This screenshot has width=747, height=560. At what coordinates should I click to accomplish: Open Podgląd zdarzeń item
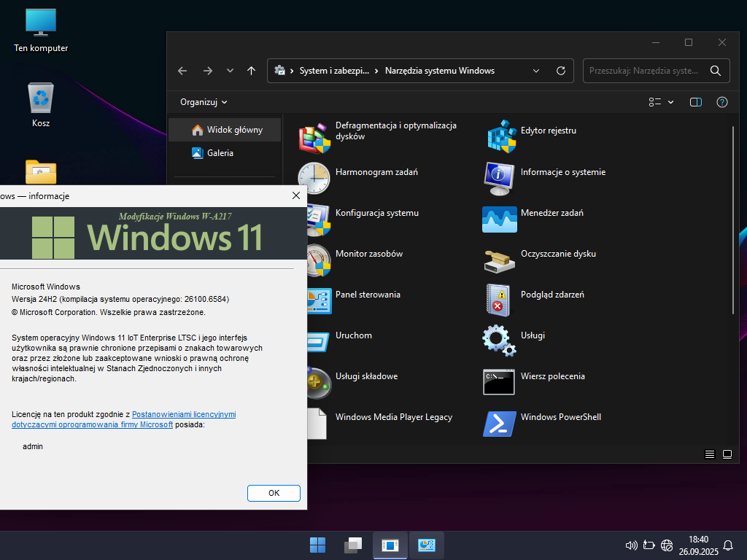(499, 296)
